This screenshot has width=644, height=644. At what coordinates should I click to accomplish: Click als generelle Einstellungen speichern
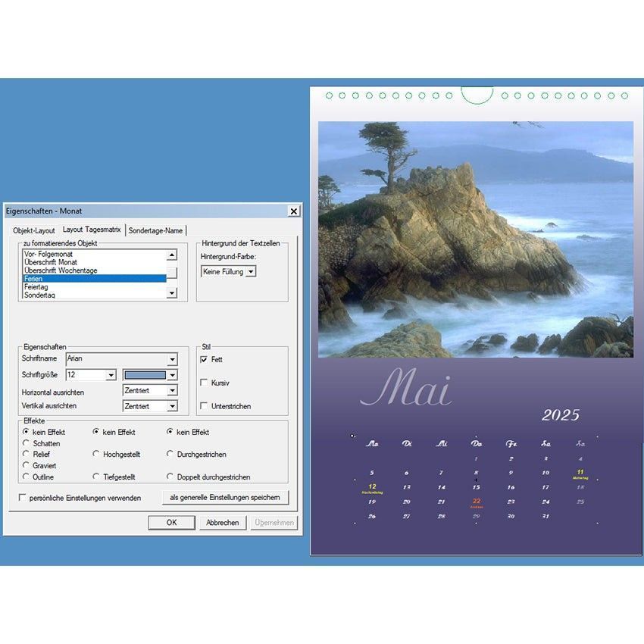[x=225, y=498]
